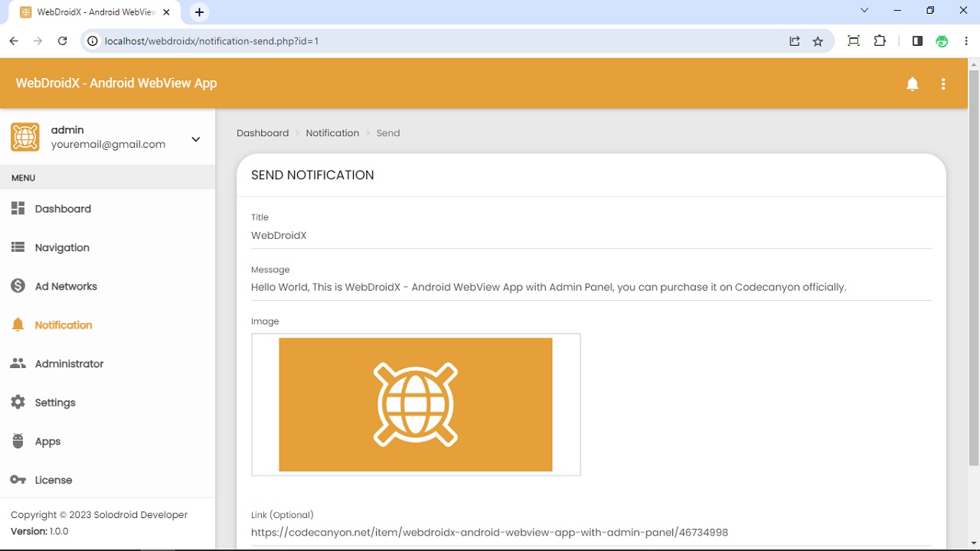Image resolution: width=980 pixels, height=551 pixels.
Task: Click the Image field label
Action: pyautogui.click(x=265, y=321)
